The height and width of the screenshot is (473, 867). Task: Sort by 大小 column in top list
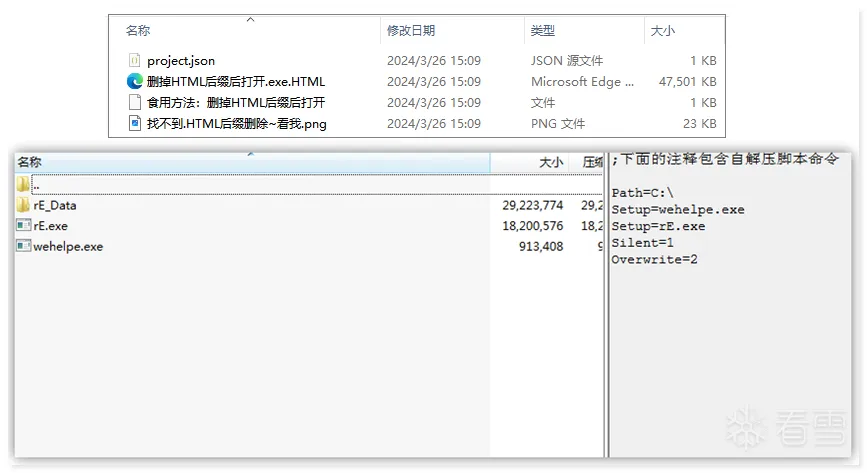point(662,31)
